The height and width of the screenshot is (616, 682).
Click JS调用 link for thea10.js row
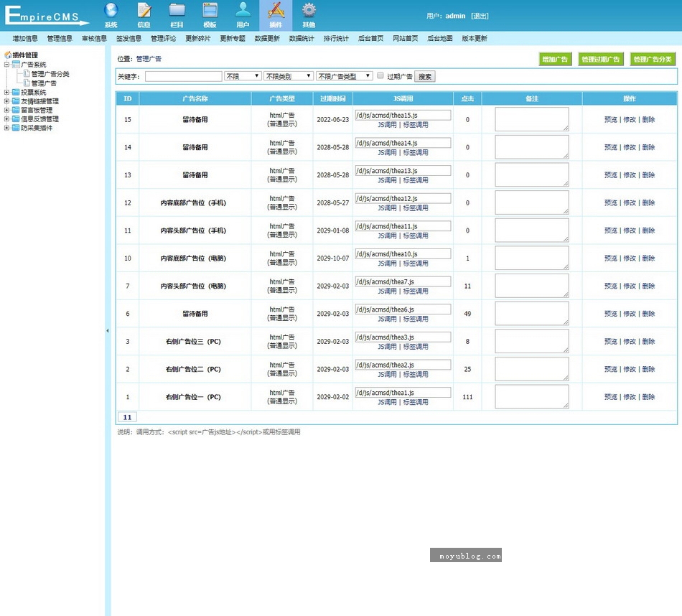[387, 263]
